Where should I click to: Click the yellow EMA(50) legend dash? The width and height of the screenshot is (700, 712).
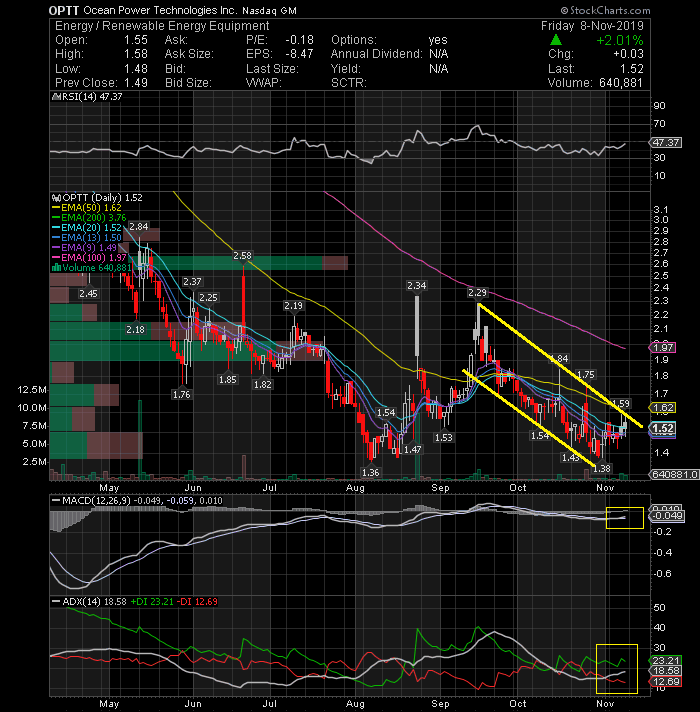56,208
